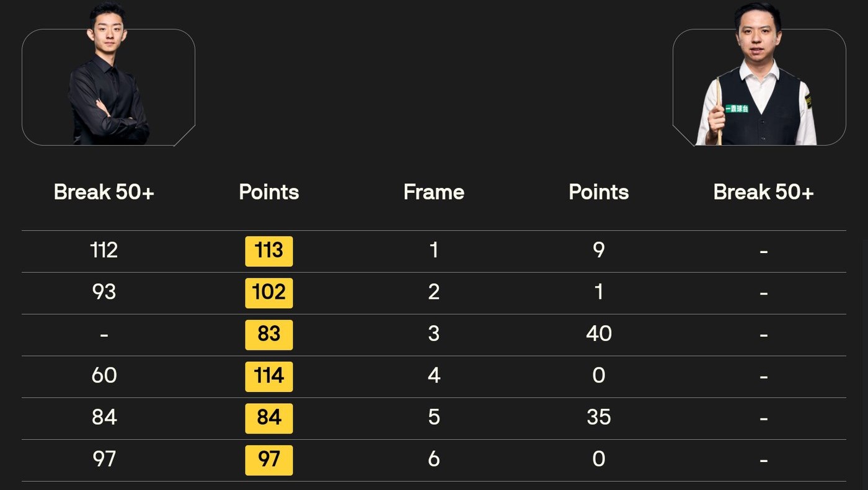The image size is (868, 490).
Task: Click the yellow 97 badge in frame 6
Action: (269, 460)
